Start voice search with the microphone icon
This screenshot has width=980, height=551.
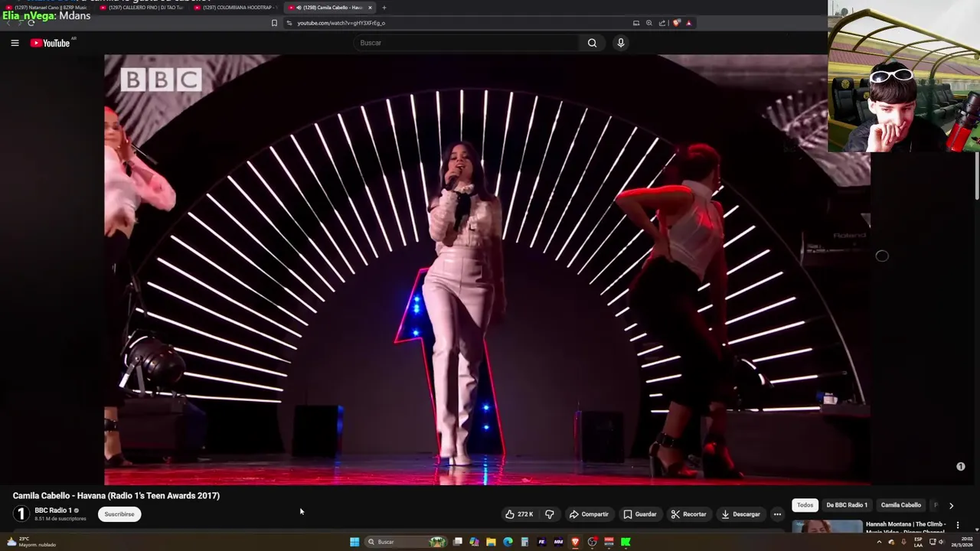(621, 43)
